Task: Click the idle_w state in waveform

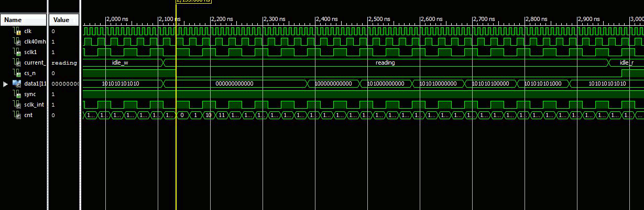Action: 120,63
